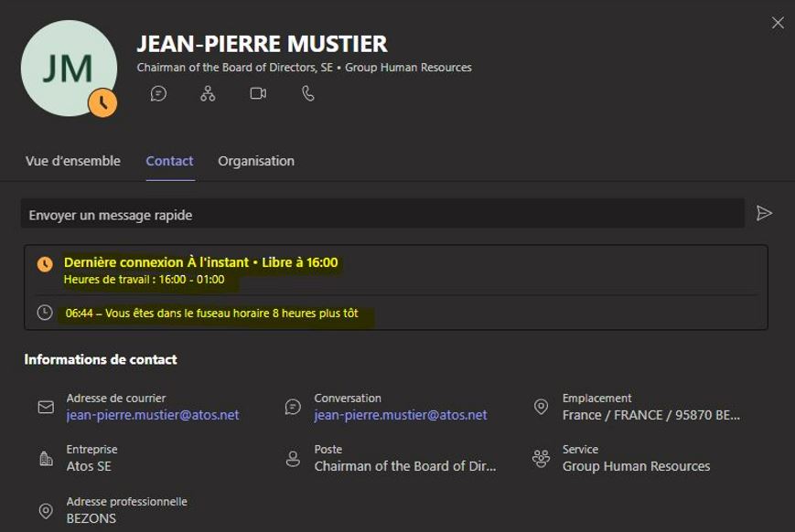Click the Service group icon
Image resolution: width=795 pixels, height=532 pixels.
pos(541,459)
